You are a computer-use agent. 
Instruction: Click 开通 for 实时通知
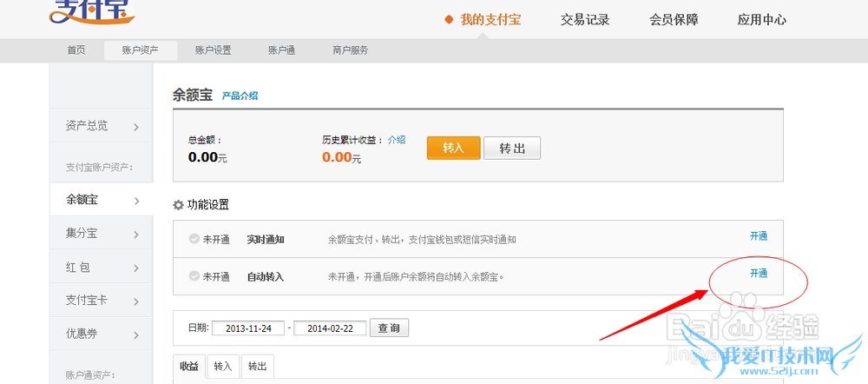point(759,236)
